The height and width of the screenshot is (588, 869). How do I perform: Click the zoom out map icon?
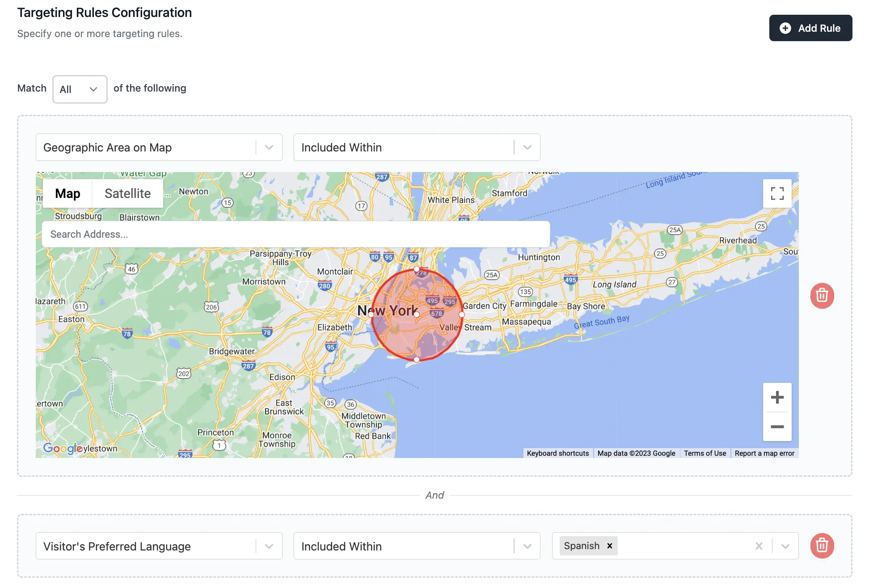coord(777,426)
